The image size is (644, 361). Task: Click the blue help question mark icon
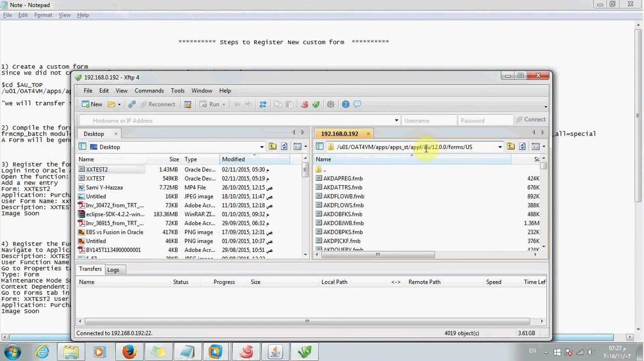[x=346, y=105]
